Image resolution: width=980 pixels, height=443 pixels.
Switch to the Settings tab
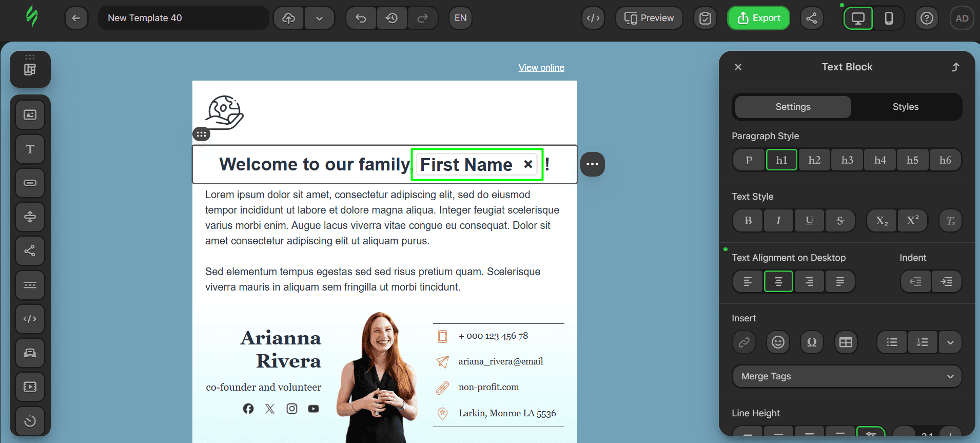pyautogui.click(x=793, y=107)
